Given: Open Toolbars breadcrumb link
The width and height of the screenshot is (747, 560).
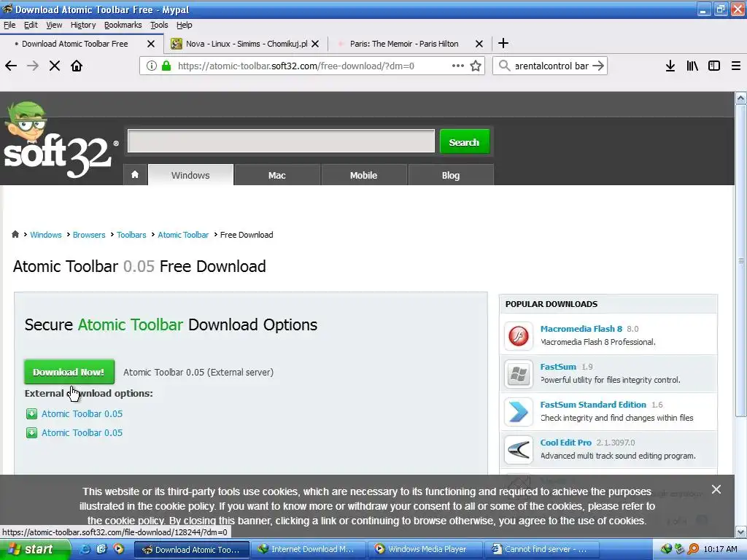Looking at the screenshot, I should coord(131,235).
